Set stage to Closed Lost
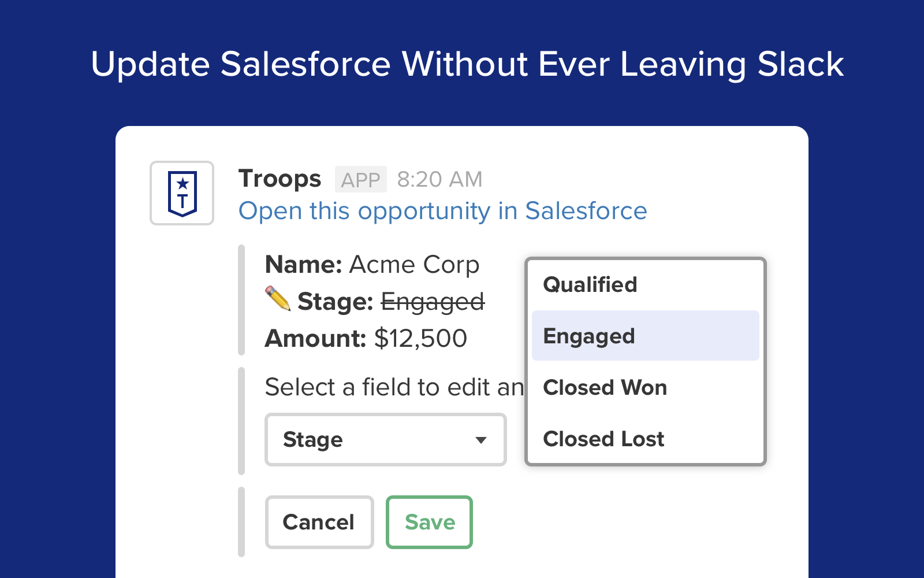924x578 pixels. click(603, 439)
